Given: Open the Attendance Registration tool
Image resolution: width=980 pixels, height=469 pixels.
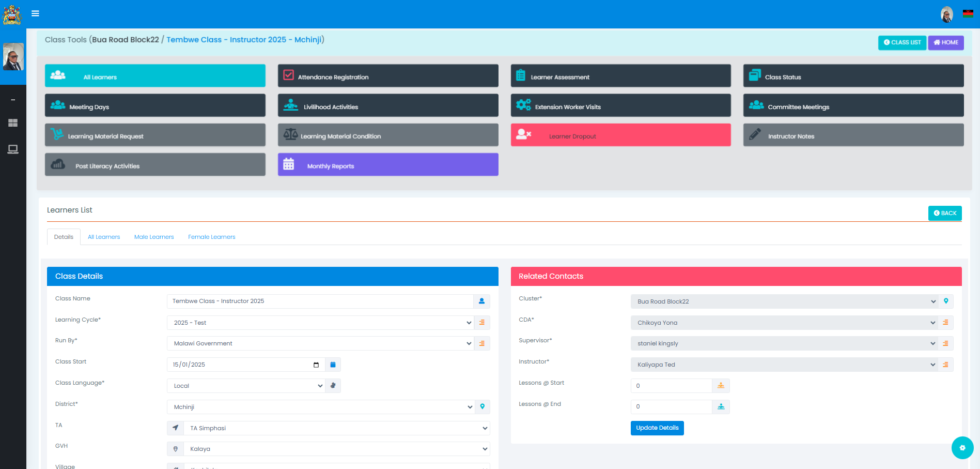Looking at the screenshot, I should [387, 76].
